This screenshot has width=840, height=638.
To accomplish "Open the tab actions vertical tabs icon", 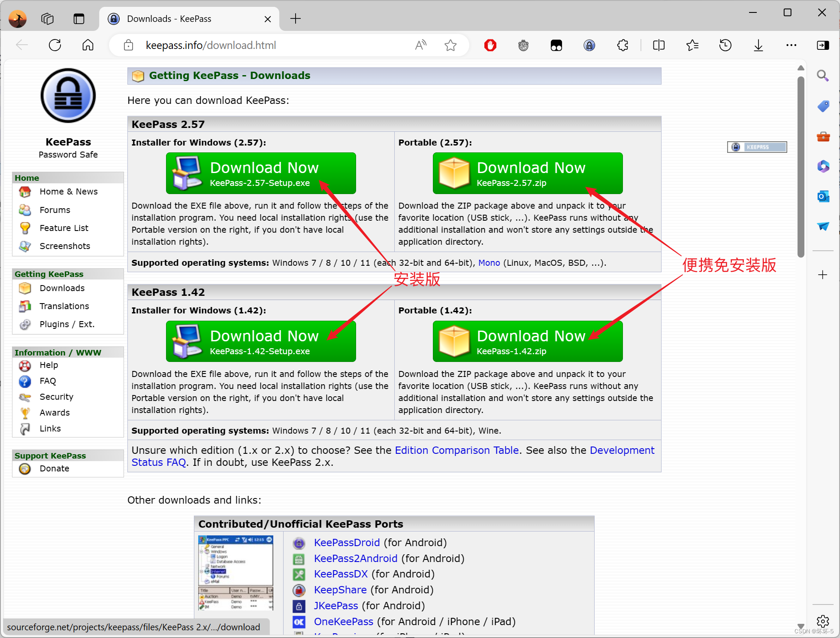I will [79, 19].
